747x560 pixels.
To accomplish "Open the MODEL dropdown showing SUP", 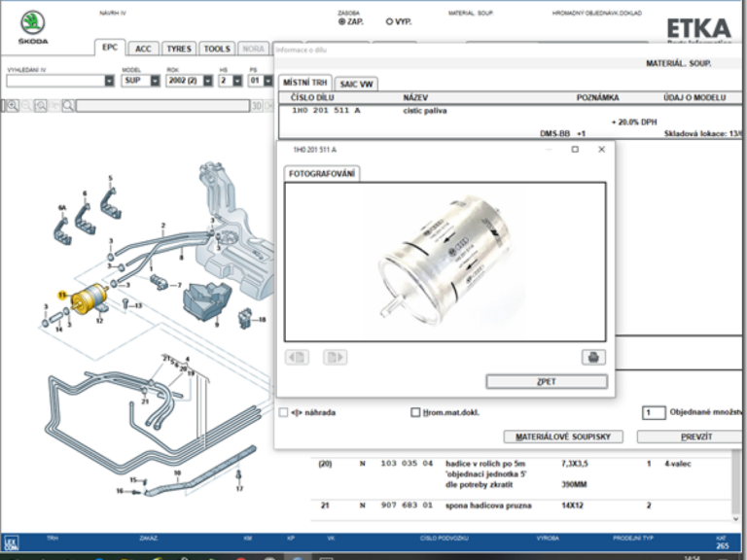I will click(151, 81).
